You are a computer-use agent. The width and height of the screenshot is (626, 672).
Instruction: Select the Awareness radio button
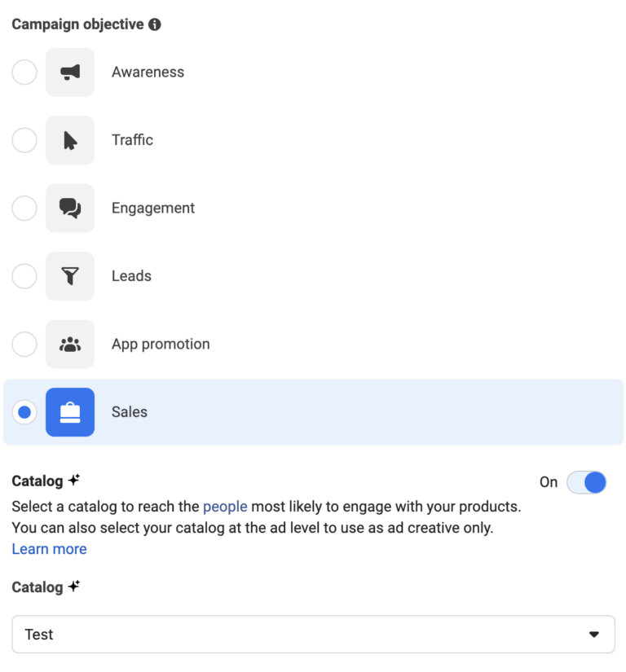click(24, 72)
